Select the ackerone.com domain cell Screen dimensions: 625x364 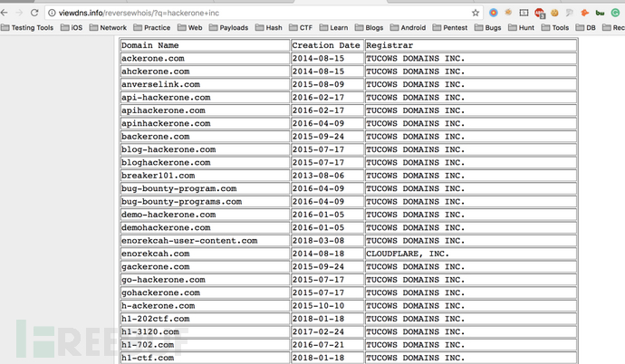(x=205, y=59)
